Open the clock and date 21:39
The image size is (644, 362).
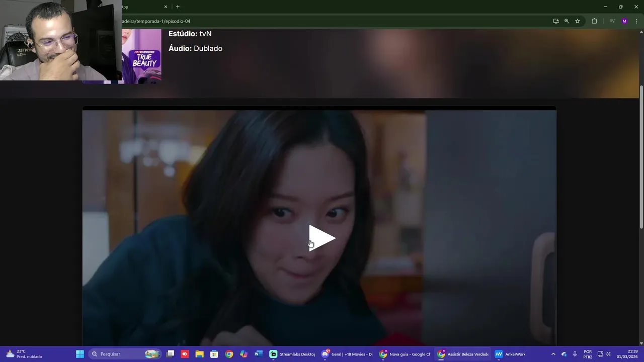tap(627, 354)
